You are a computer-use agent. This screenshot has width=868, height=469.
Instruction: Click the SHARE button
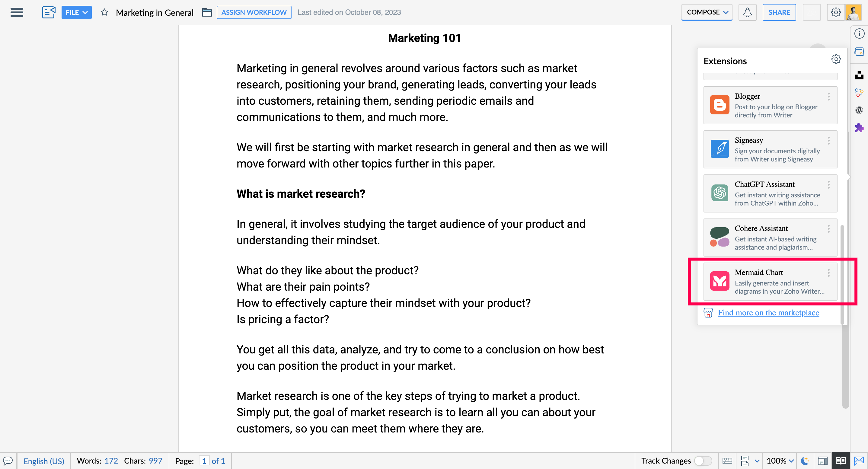click(779, 12)
